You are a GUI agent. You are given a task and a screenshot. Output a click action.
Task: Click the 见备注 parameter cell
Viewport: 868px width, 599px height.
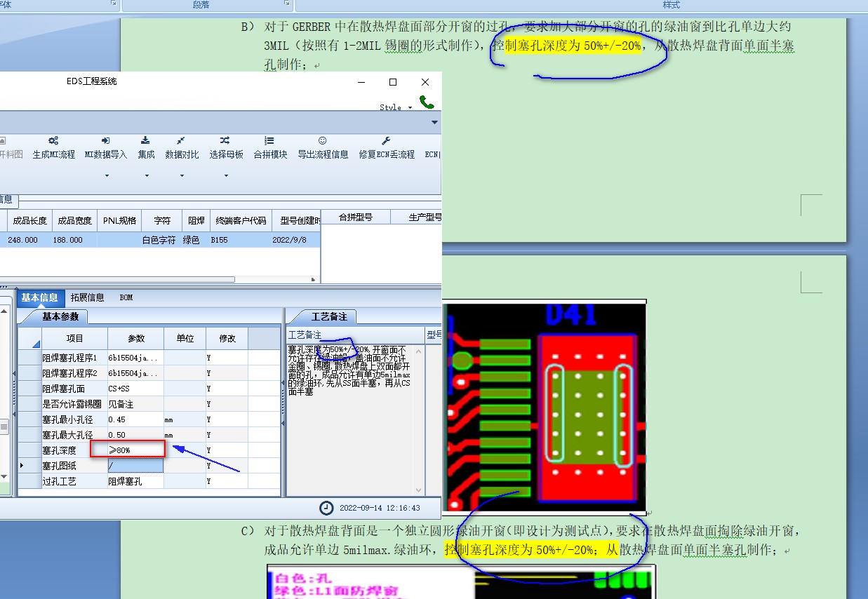tap(135, 404)
